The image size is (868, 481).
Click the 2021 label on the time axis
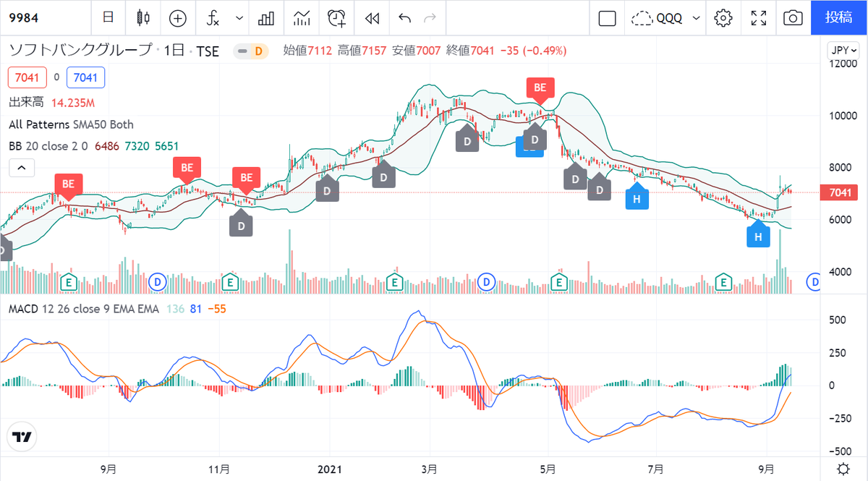click(330, 468)
